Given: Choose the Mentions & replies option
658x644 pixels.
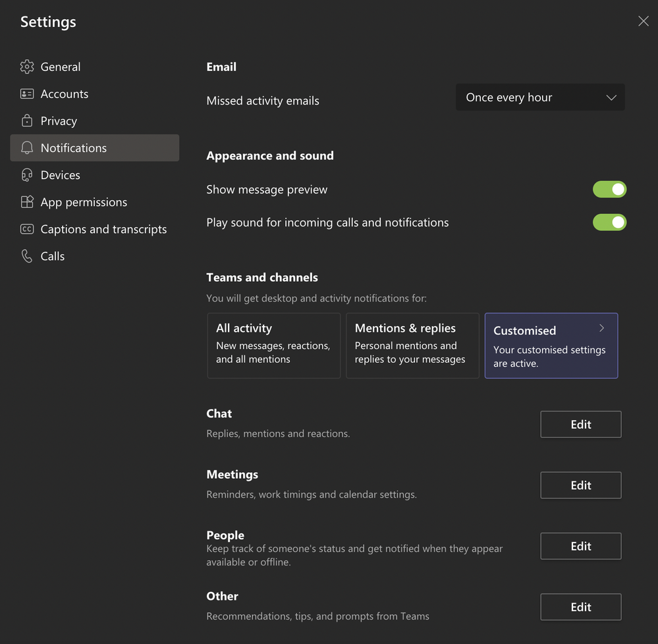Looking at the screenshot, I should pyautogui.click(x=412, y=345).
